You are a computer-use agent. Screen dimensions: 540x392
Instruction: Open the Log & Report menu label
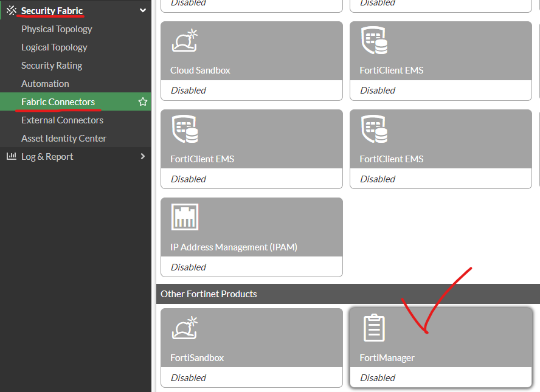[x=47, y=157]
